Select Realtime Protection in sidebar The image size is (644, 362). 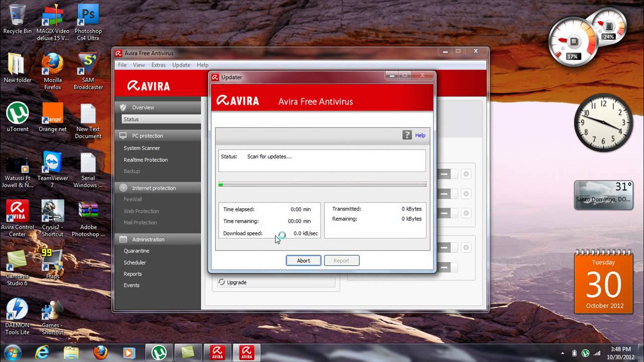(x=145, y=159)
